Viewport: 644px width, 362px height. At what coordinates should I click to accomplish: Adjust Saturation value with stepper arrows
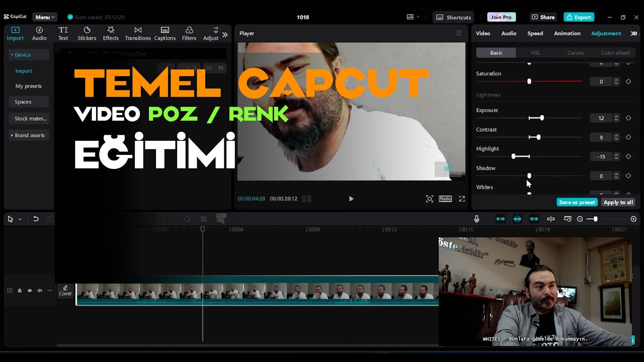616,81
